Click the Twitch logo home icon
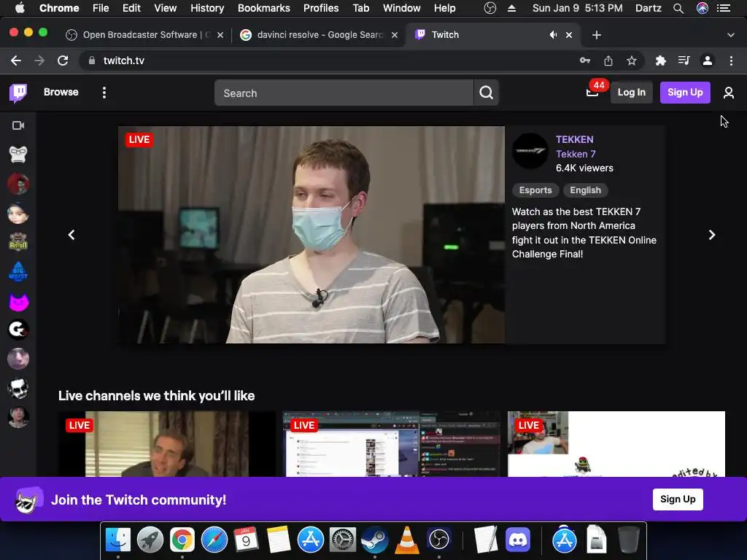747x560 pixels. tap(18, 93)
